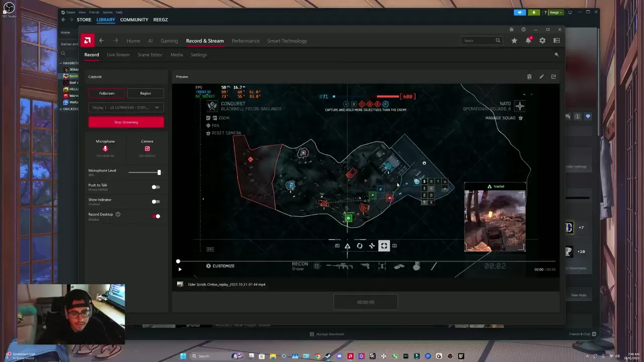Open the Media tab
The image size is (644, 362).
pos(177,54)
